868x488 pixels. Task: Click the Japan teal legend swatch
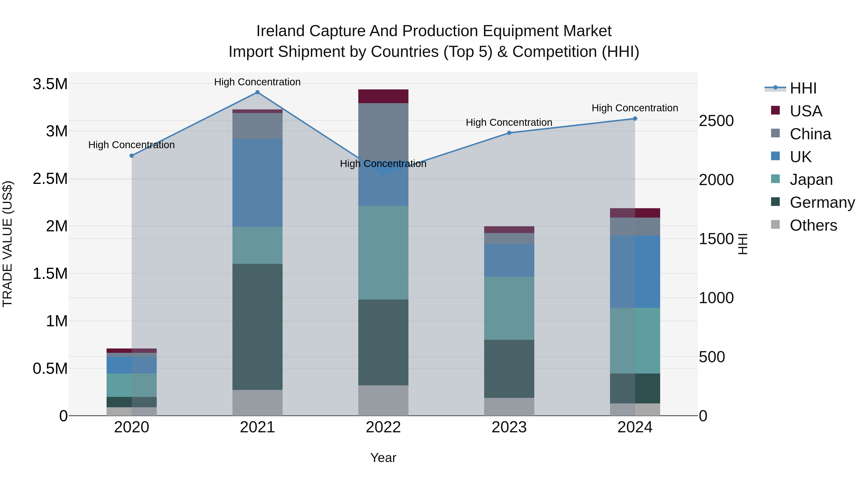coord(775,179)
